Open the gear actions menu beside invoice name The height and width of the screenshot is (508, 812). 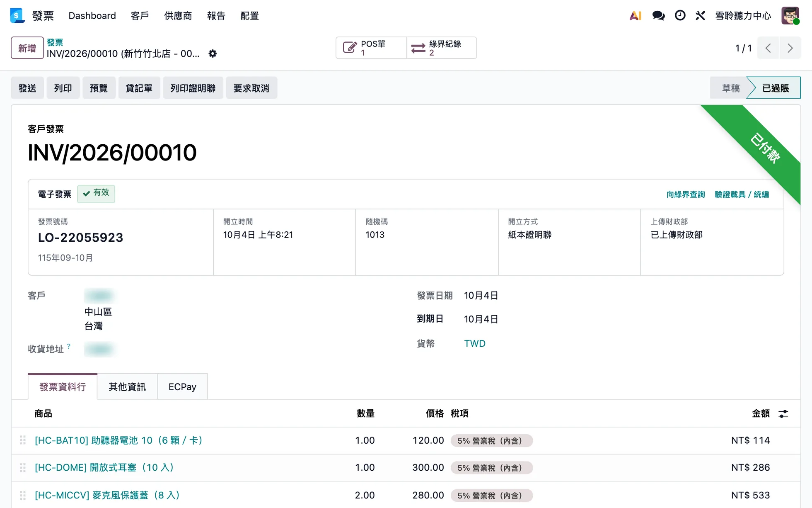[x=213, y=53]
